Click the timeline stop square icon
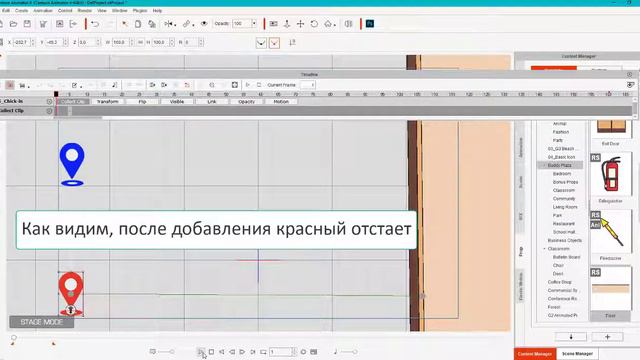640x360 pixels. click(x=259, y=85)
